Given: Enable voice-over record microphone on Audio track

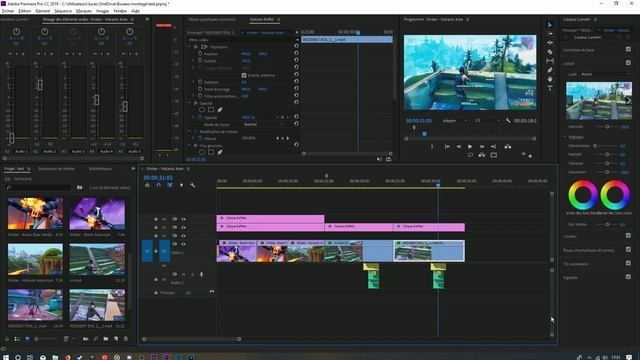Looking at the screenshot, I should tap(201, 275).
